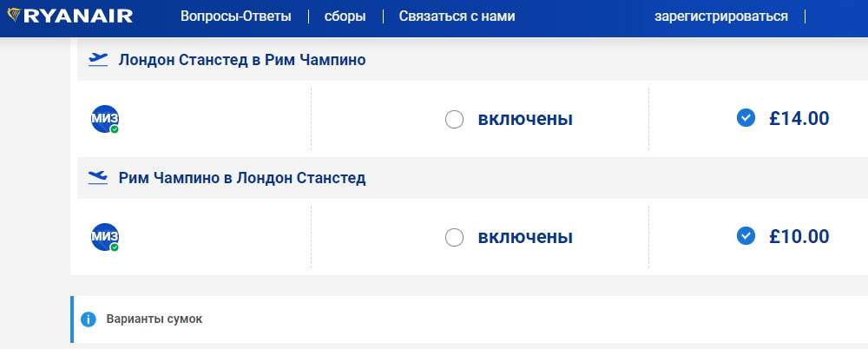Click the RYANAIR brand name text
868x349 pixels.
coord(79,16)
